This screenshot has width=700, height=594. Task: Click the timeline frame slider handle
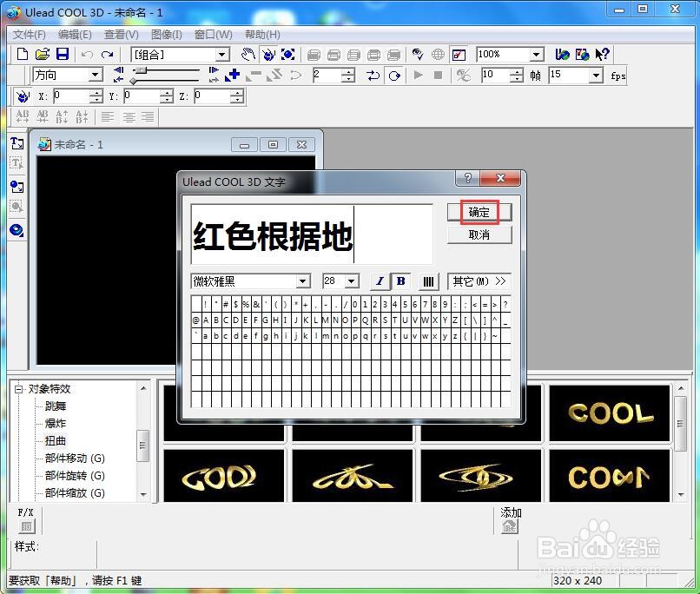(x=141, y=70)
